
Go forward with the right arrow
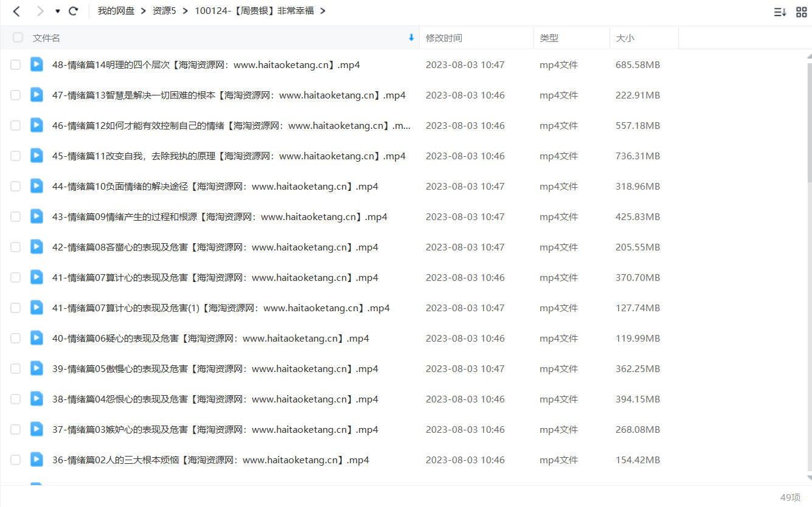tap(40, 11)
